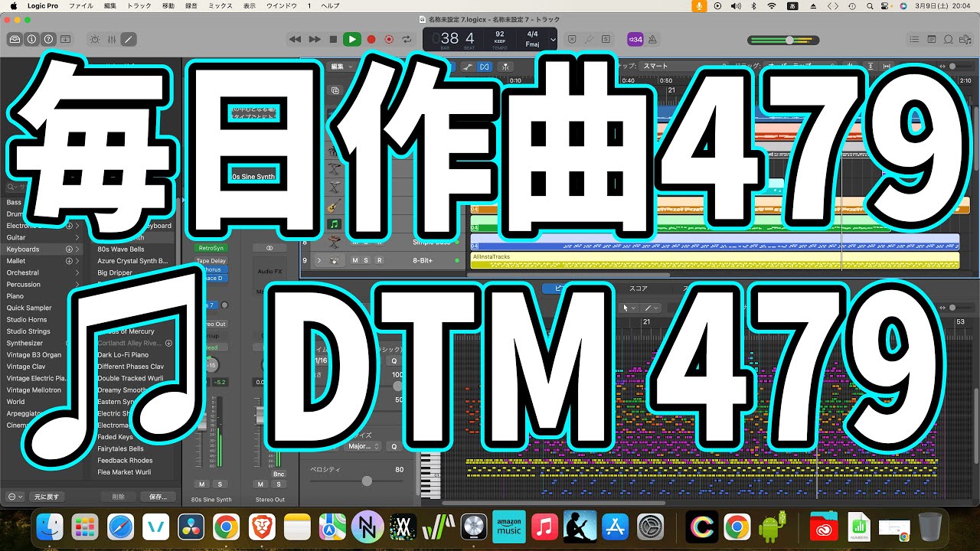Open the Tuner icon
The height and width of the screenshot is (551, 980).
tap(589, 39)
